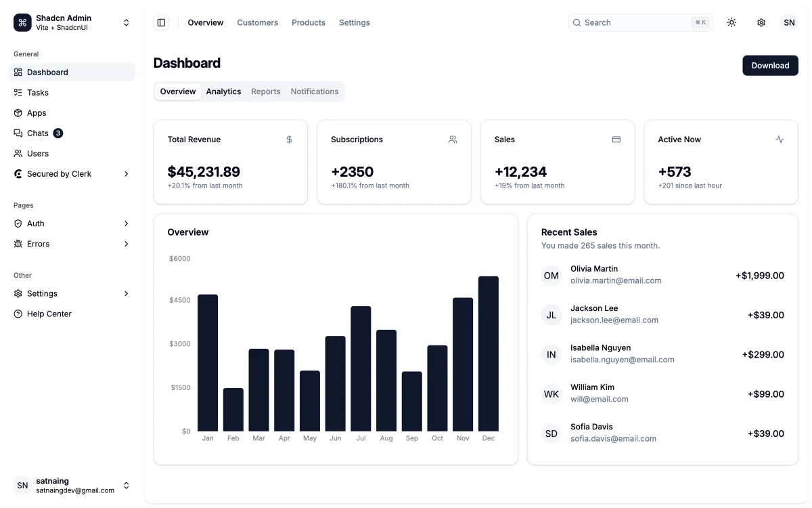Click the Users icon in sidebar

[18, 154]
